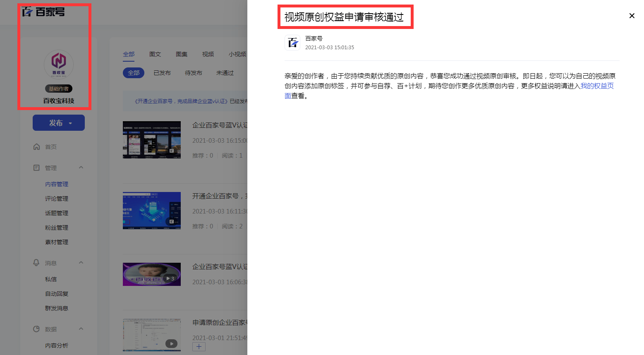Click the 管理 section document icon
This screenshot has width=644, height=355.
37,168
